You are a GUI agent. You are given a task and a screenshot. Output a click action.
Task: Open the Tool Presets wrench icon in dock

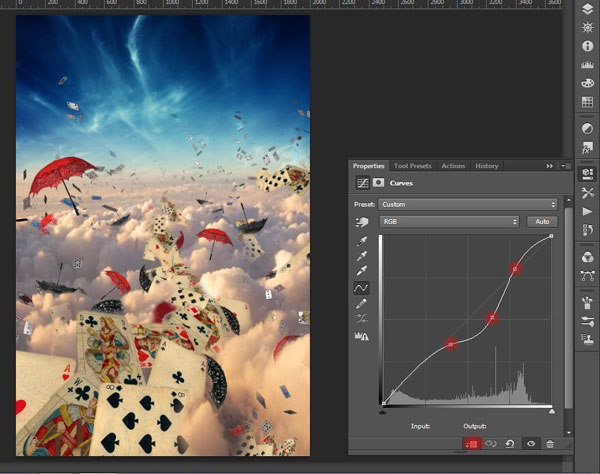[x=587, y=193]
